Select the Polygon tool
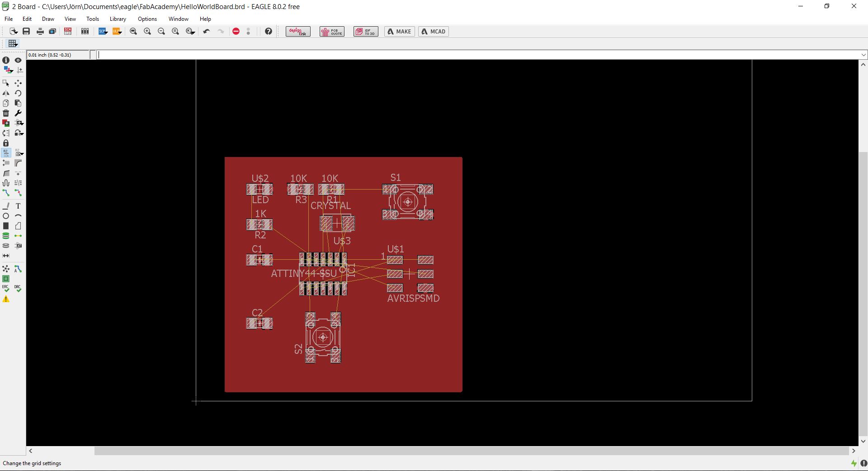The width and height of the screenshot is (868, 471). click(x=18, y=226)
